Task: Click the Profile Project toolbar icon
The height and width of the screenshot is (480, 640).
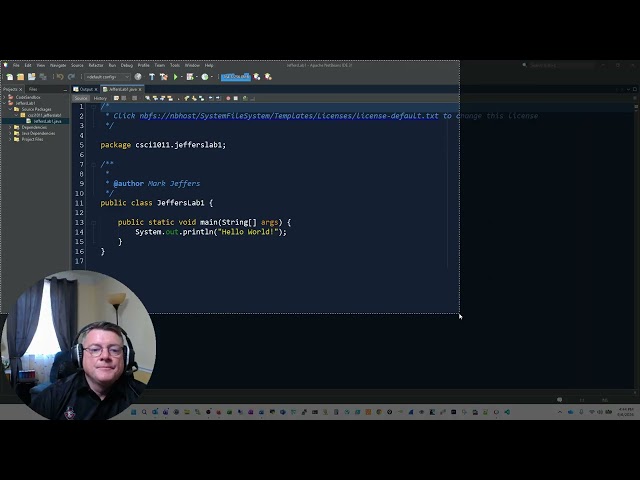Action: [x=205, y=77]
